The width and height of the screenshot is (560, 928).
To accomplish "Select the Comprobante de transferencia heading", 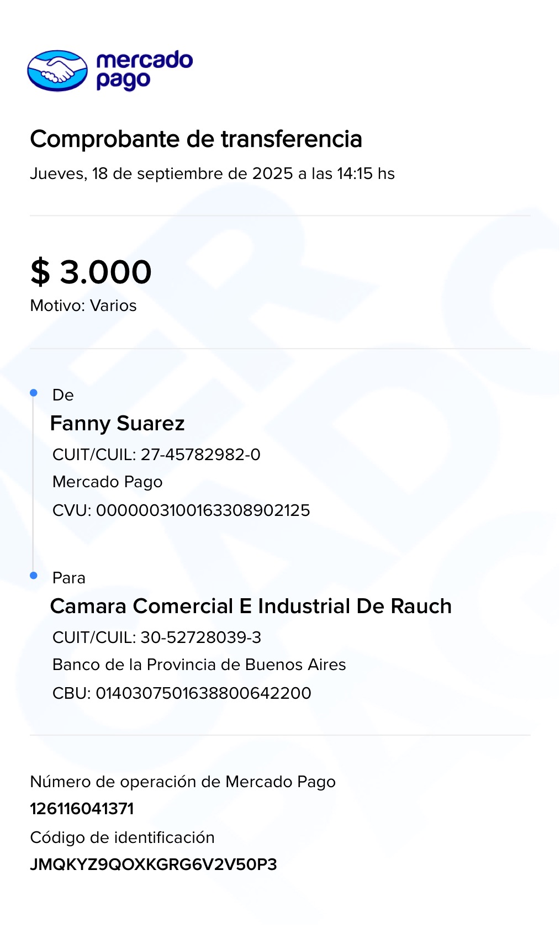I will click(x=196, y=139).
